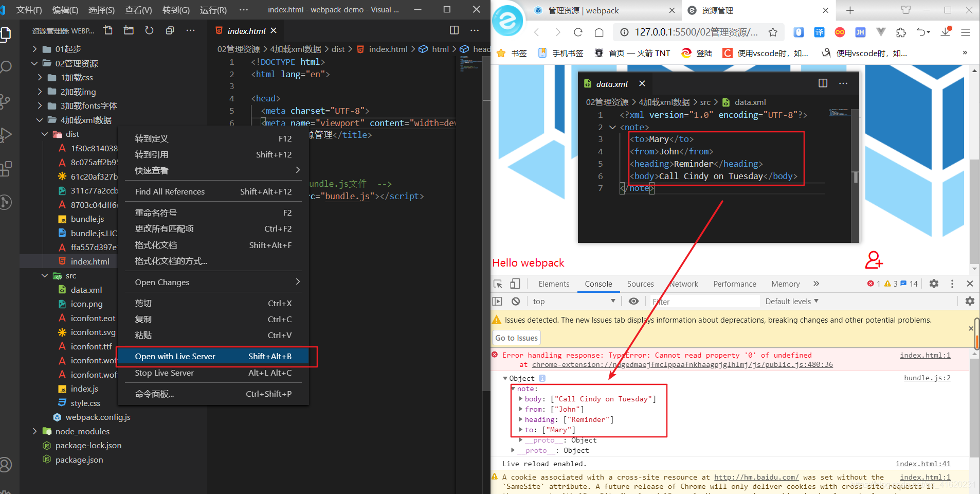This screenshot has height=494, width=980.
Task: Toggle device toolbar in DevTools
Action: 515,284
